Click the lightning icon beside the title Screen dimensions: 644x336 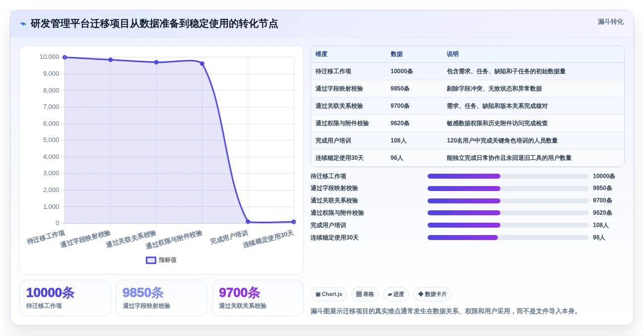click(23, 24)
